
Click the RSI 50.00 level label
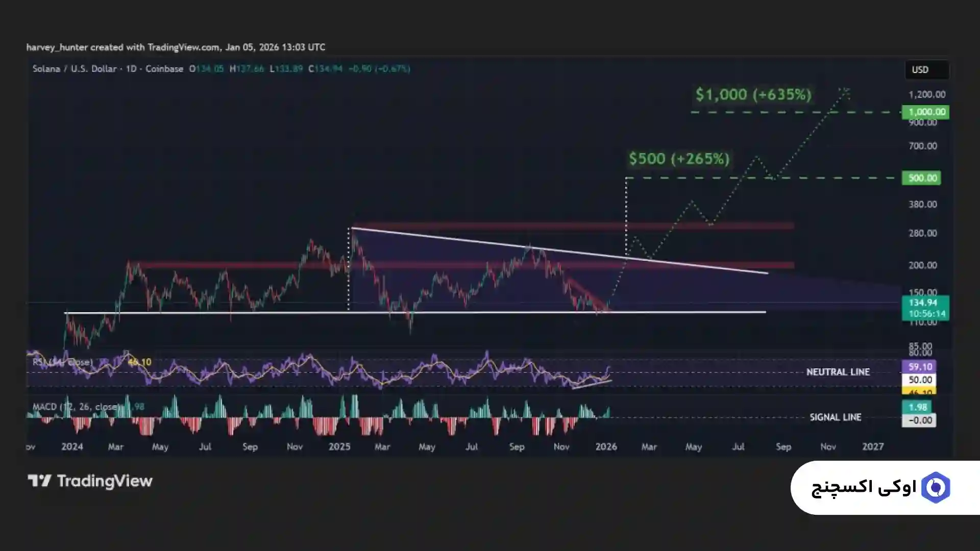[920, 380]
